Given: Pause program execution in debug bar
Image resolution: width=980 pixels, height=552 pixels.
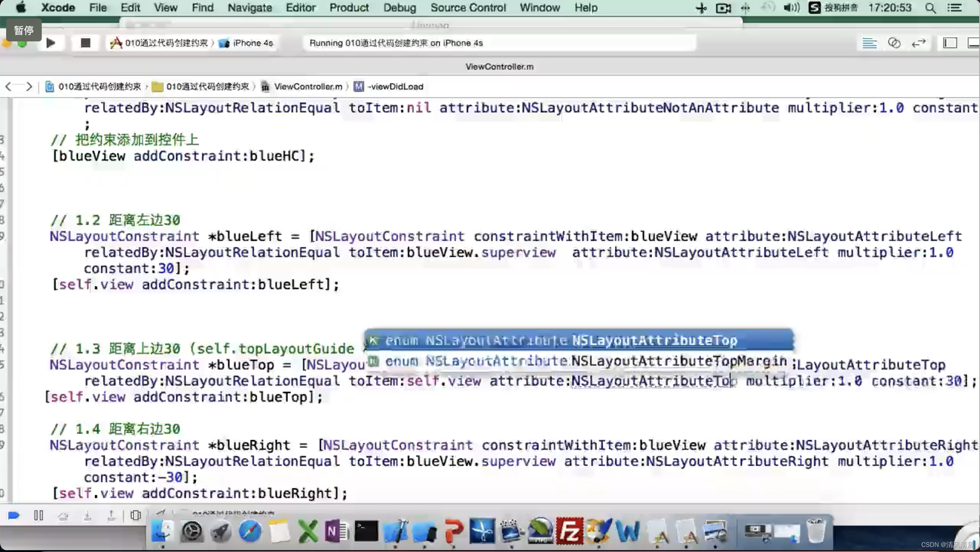Looking at the screenshot, I should pos(38,516).
